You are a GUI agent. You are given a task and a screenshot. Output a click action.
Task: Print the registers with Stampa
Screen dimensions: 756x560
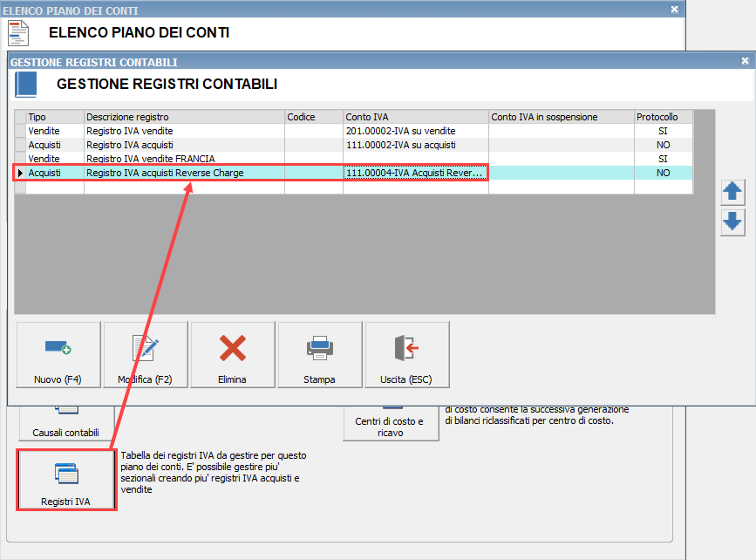[x=320, y=354]
